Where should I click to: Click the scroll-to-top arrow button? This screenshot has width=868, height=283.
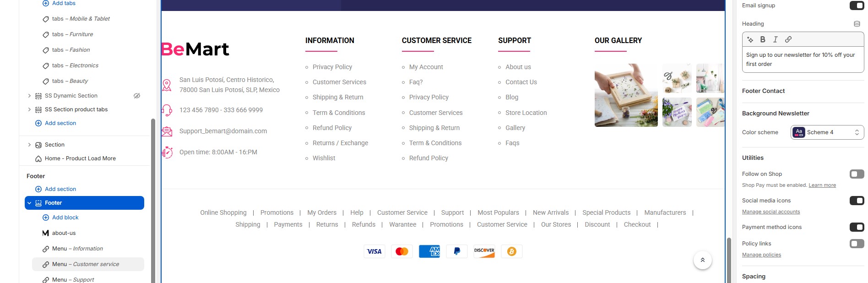point(702,260)
